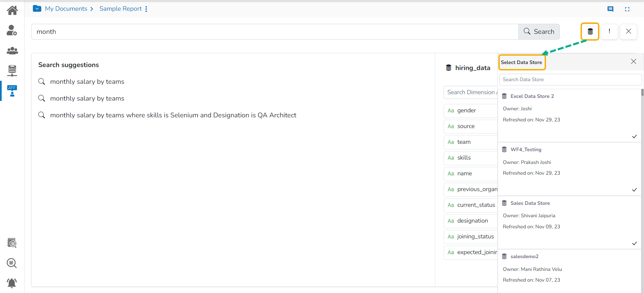The image size is (644, 293).
Task: Open the comments chat icon
Action: point(610,9)
